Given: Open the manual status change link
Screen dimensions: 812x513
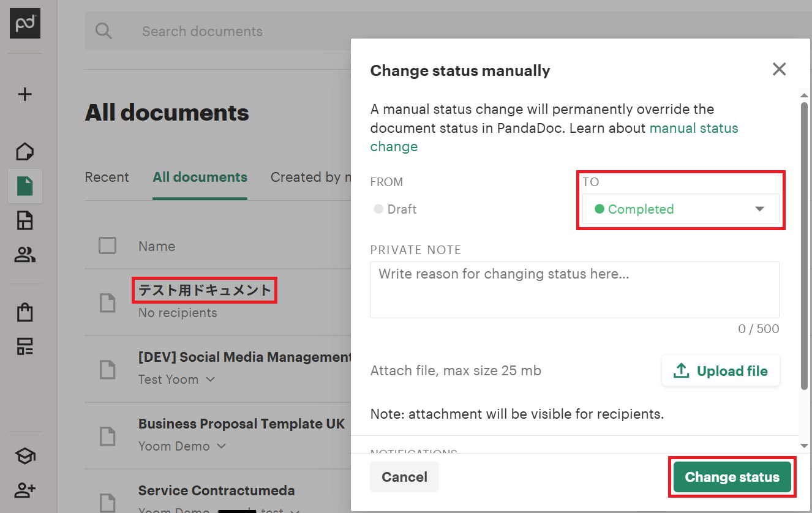Looking at the screenshot, I should [693, 129].
